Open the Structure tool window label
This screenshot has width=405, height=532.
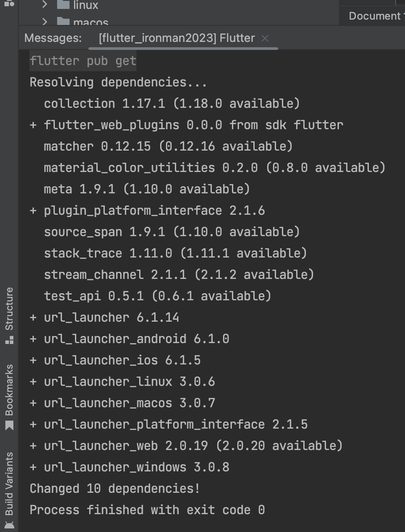[9, 309]
